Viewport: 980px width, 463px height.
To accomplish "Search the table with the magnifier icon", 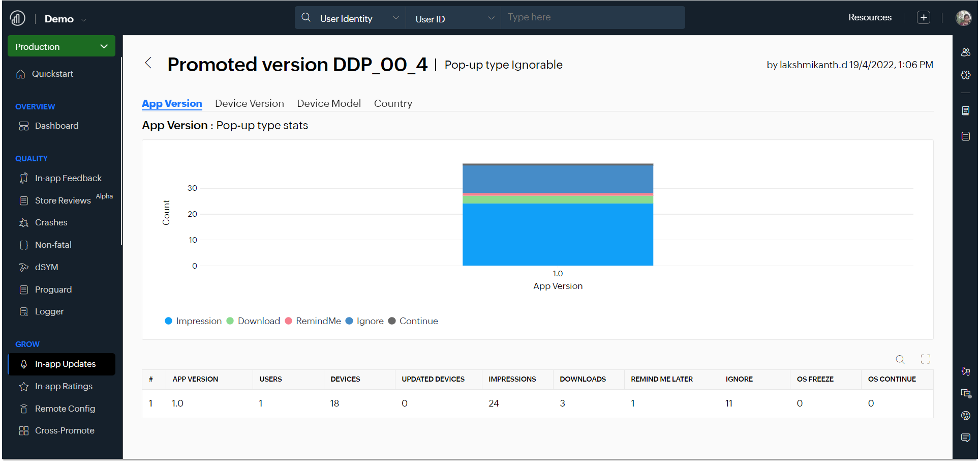I will click(900, 359).
